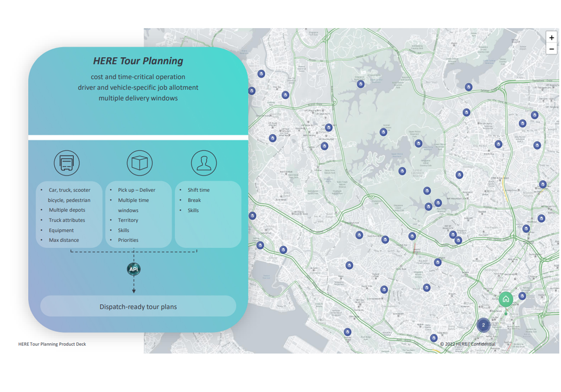561x392 pixels.
Task: Zoom in the map with plus button
Action: click(x=551, y=38)
